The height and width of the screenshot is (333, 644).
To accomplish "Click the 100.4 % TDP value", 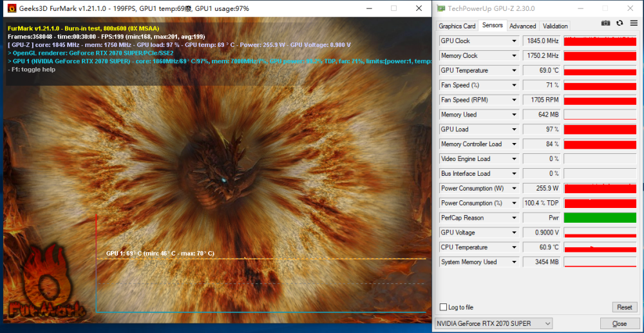I will pyautogui.click(x=542, y=204).
